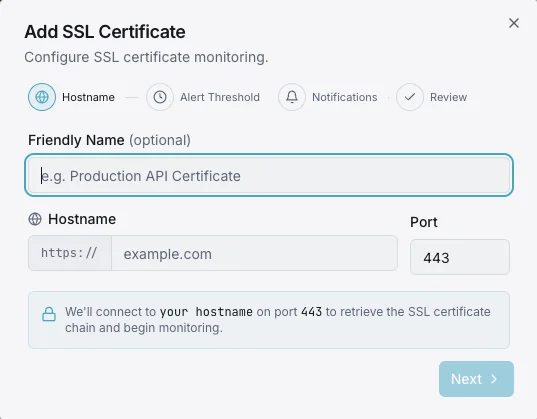The image size is (537, 419).
Task: Switch to the Alert Threshold step
Action: (x=220, y=97)
